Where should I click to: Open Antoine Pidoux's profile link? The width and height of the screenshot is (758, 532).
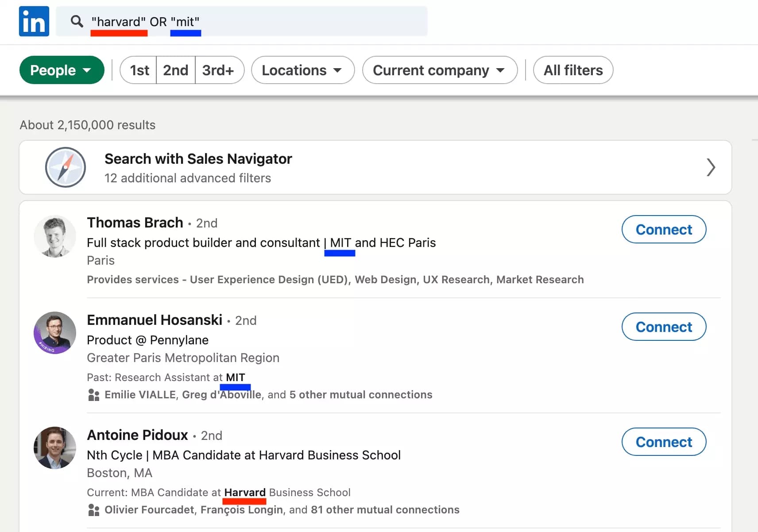point(137,435)
